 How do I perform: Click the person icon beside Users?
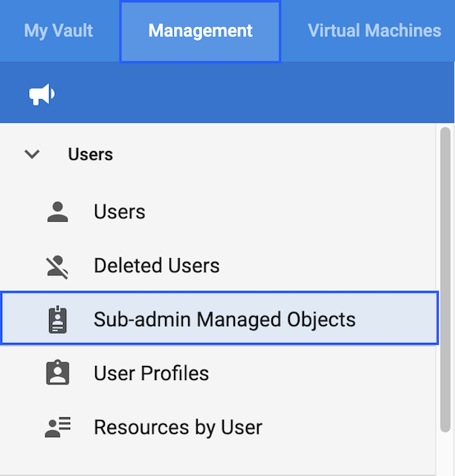click(x=57, y=212)
